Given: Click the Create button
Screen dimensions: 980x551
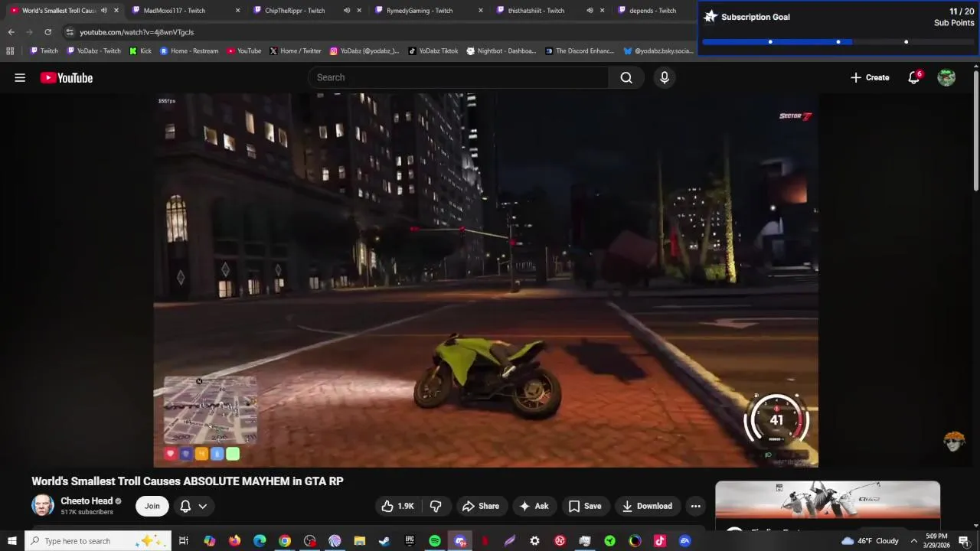Looking at the screenshot, I should (870, 77).
